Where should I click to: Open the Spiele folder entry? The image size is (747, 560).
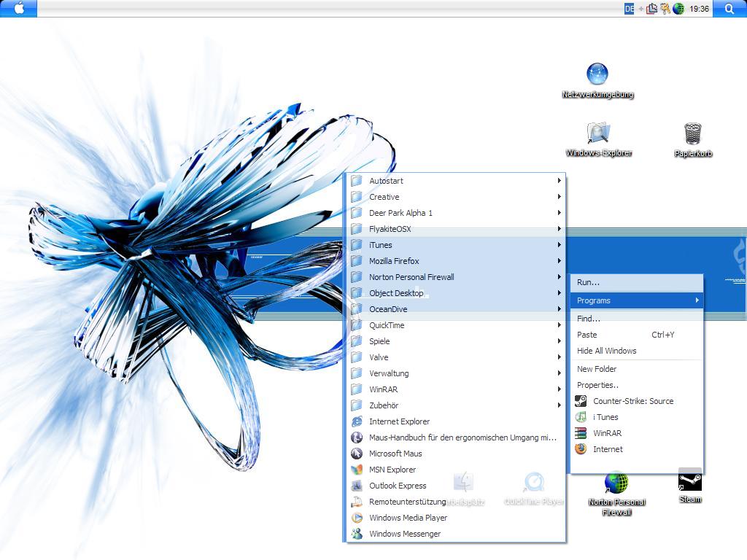click(x=456, y=341)
